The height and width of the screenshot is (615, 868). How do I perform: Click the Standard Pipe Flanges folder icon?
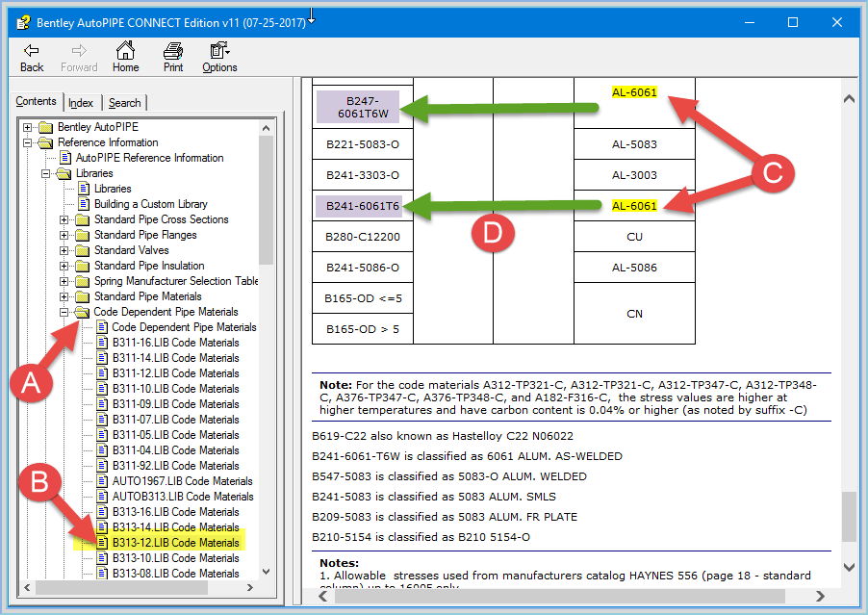click(82, 235)
